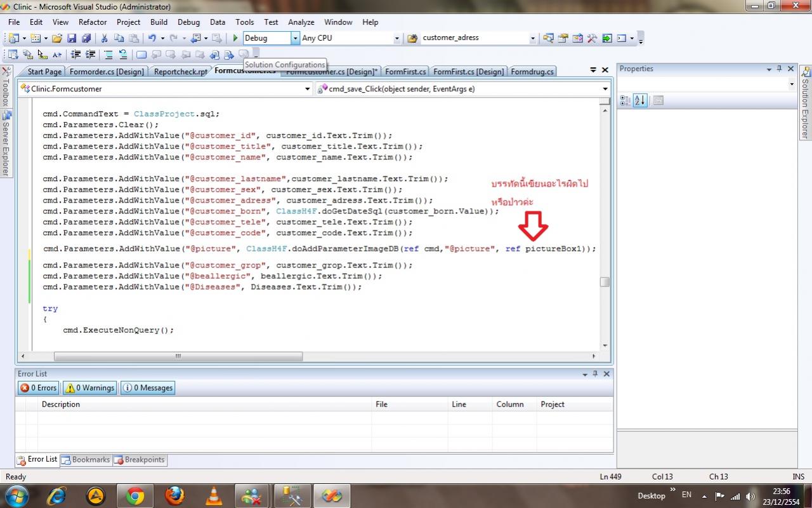Open the Properties object selector dropdown

pyautogui.click(x=792, y=84)
